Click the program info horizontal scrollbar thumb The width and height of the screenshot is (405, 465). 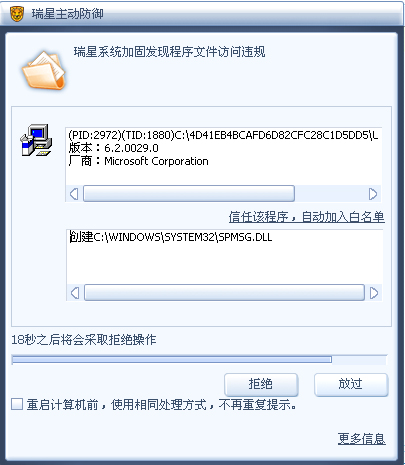[x=189, y=194]
